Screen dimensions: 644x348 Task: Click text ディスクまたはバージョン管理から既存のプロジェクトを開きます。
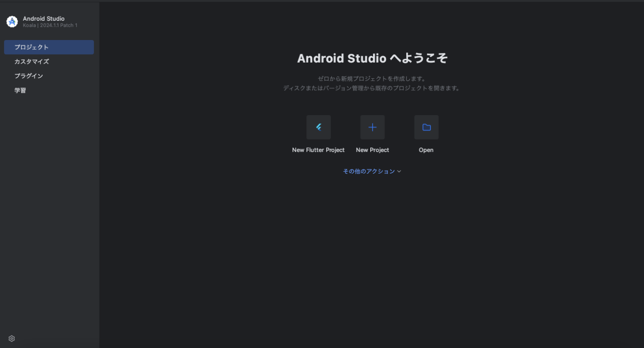pos(372,88)
